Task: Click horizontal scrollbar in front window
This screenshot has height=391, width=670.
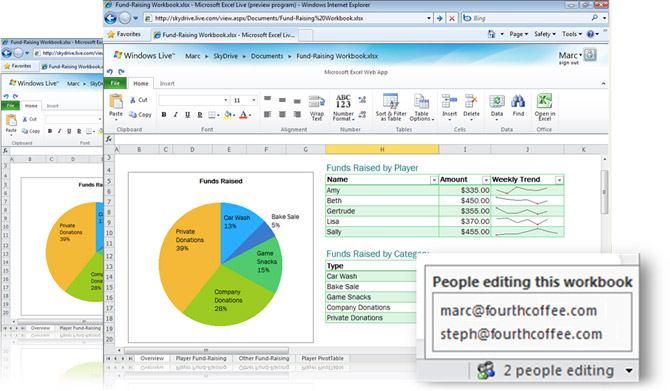Action: point(205,350)
